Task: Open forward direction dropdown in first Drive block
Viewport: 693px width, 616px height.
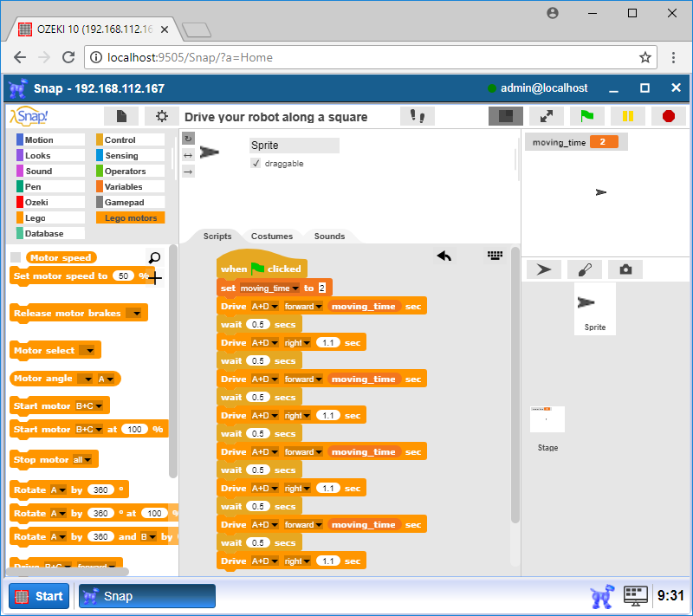Action: pyautogui.click(x=302, y=306)
